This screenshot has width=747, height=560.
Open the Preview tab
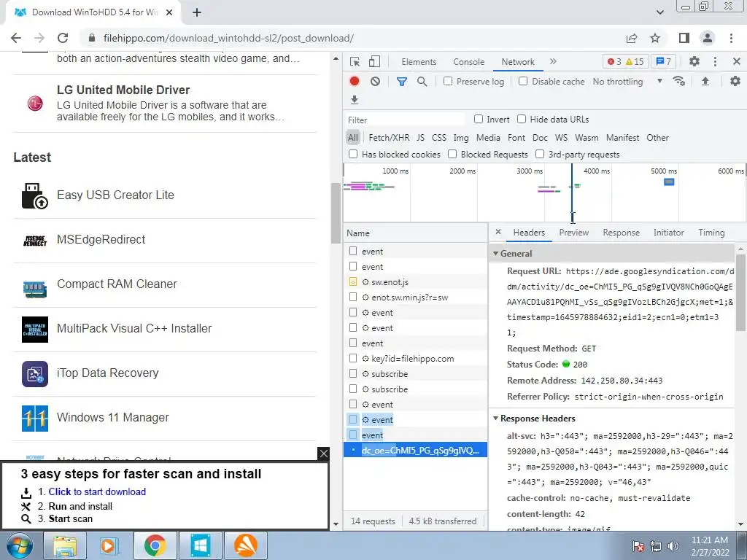[573, 233]
